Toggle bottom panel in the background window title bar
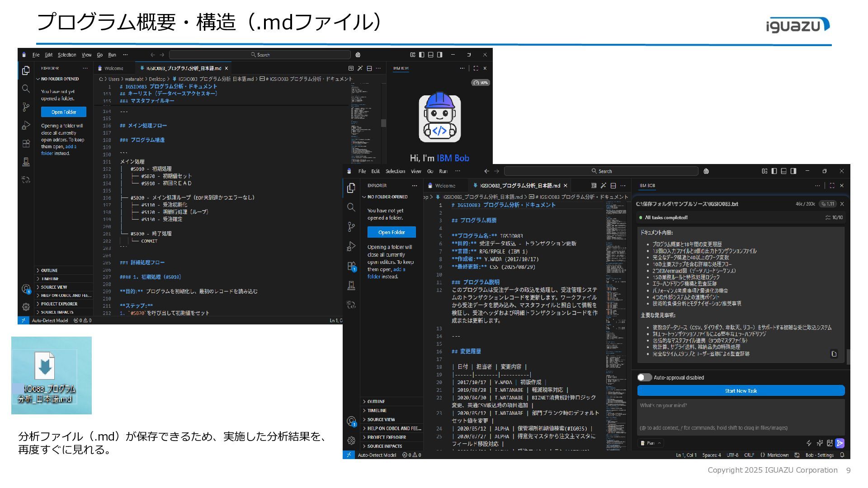Image resolution: width=868 pixels, height=488 pixels. 430,55
